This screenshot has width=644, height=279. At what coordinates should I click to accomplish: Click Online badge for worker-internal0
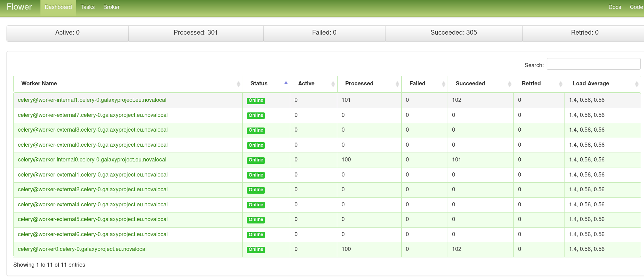(x=256, y=160)
